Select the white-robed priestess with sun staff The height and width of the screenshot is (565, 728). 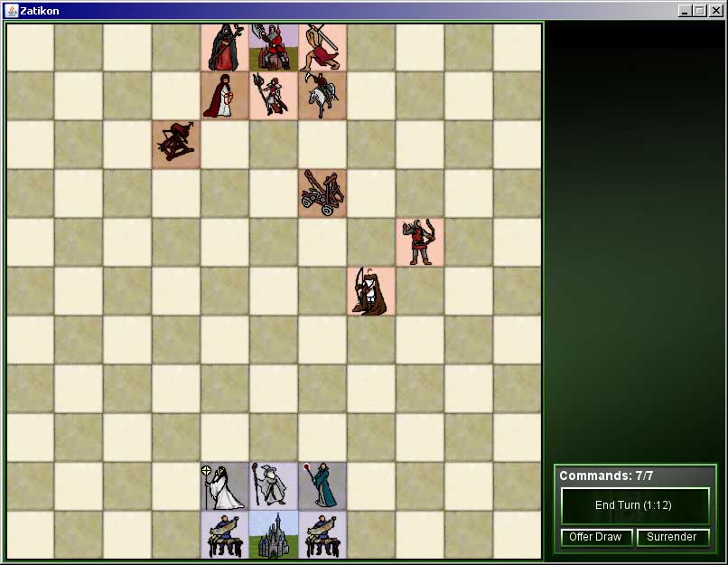pos(225,486)
